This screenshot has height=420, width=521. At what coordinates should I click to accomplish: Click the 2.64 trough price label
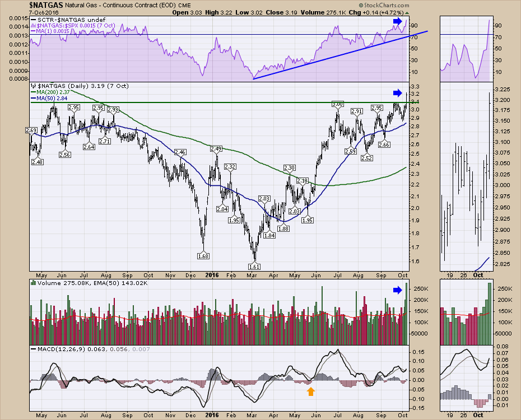pos(89,147)
